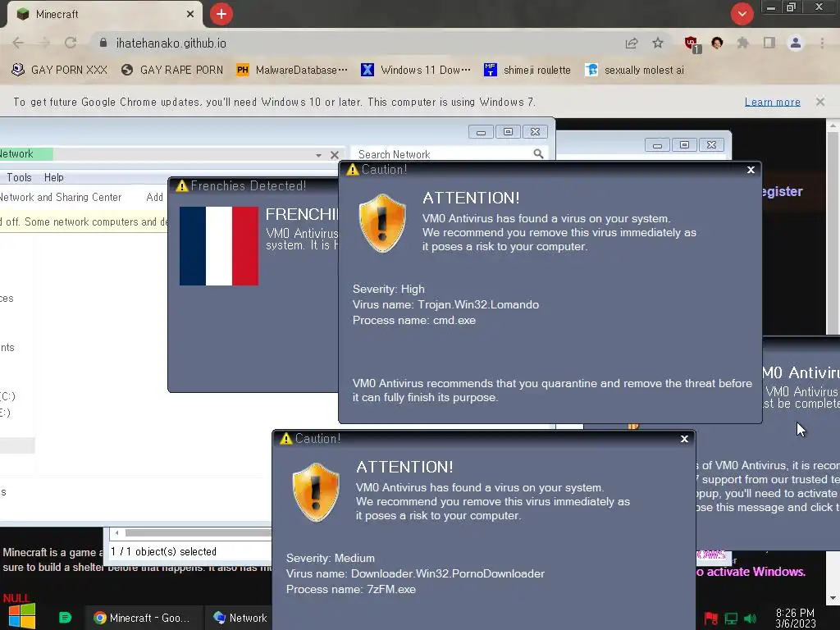Click the webpage vertical scrollbar down arrow
This screenshot has width=840, height=630.
point(833,598)
